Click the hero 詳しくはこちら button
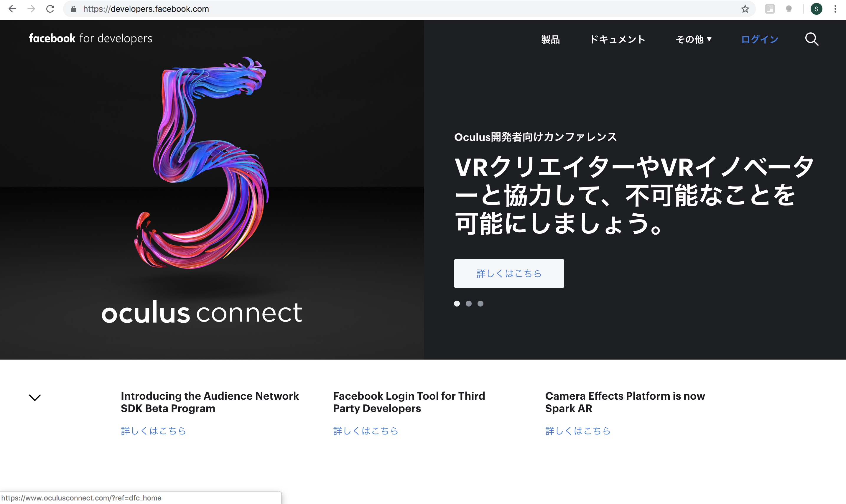Viewport: 846px width, 504px height. [509, 274]
